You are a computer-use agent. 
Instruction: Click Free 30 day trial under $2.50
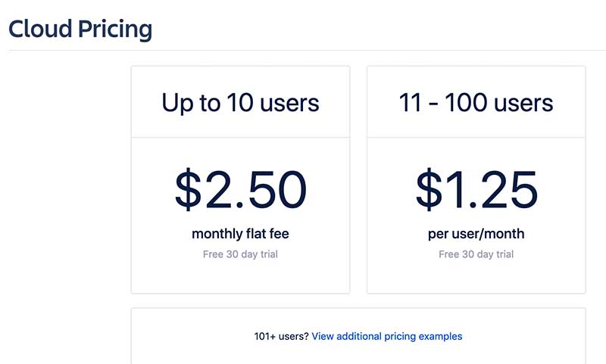[x=240, y=254]
